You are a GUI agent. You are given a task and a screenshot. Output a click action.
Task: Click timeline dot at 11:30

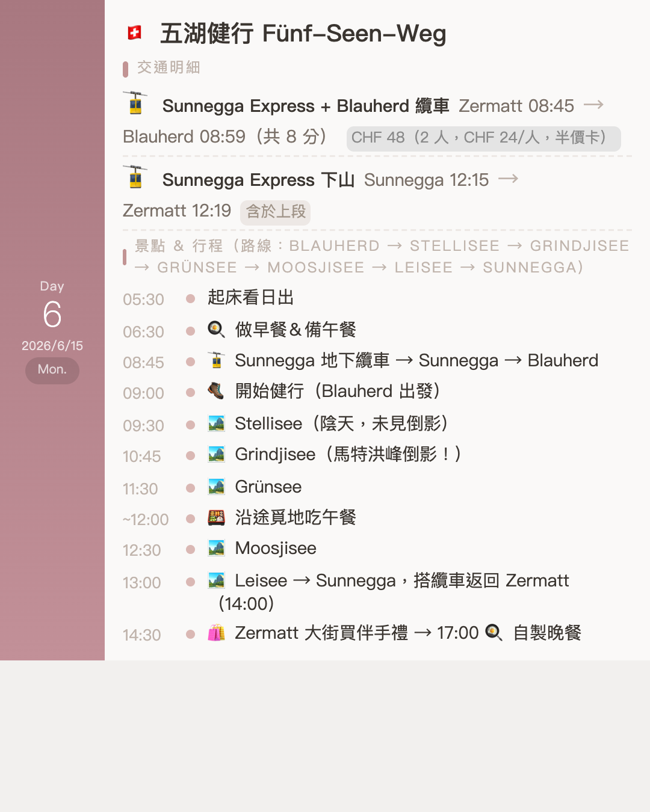coord(191,488)
